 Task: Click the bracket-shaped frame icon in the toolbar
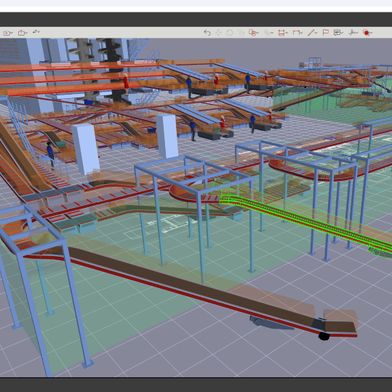pyautogui.click(x=297, y=33)
